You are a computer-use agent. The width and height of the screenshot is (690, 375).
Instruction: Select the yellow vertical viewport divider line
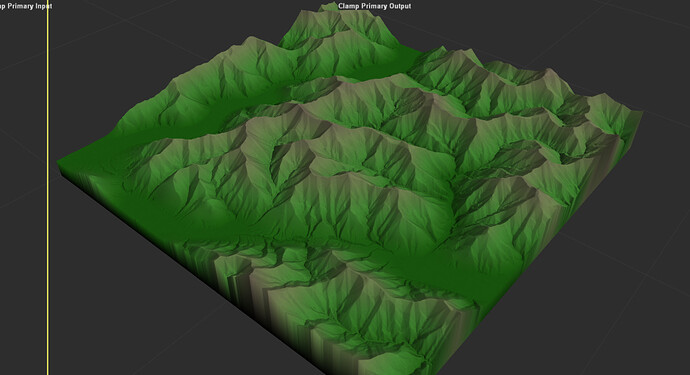pyautogui.click(x=48, y=188)
